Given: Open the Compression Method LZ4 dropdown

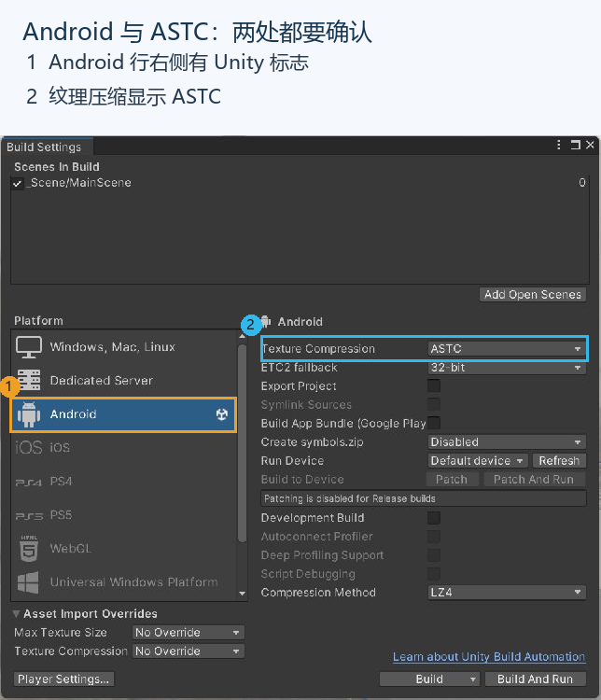Looking at the screenshot, I should 507,593.
